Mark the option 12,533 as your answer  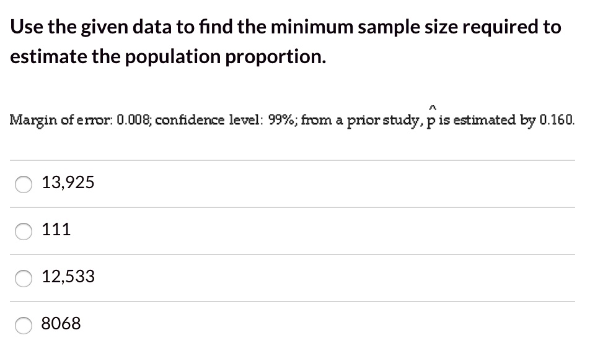(67, 277)
